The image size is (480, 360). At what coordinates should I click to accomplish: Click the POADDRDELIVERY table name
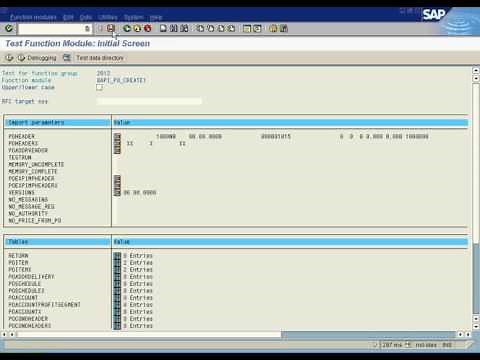point(31,277)
